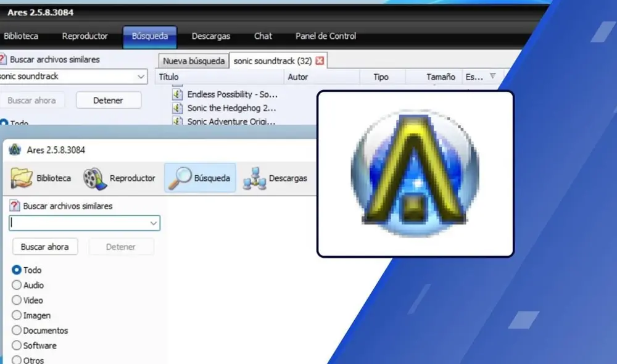Open the Biblioteca folder icon in lower window
Image resolution: width=617 pixels, height=364 pixels.
click(22, 178)
